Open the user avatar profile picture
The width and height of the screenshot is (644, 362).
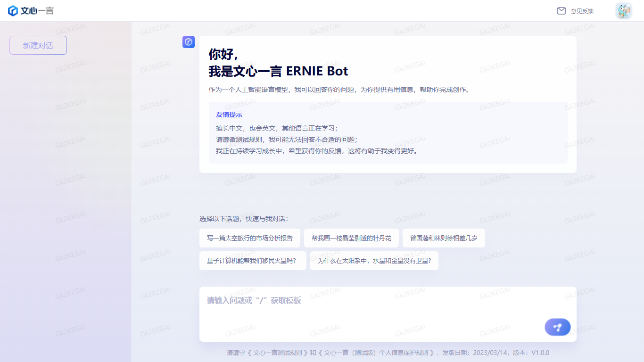click(623, 11)
